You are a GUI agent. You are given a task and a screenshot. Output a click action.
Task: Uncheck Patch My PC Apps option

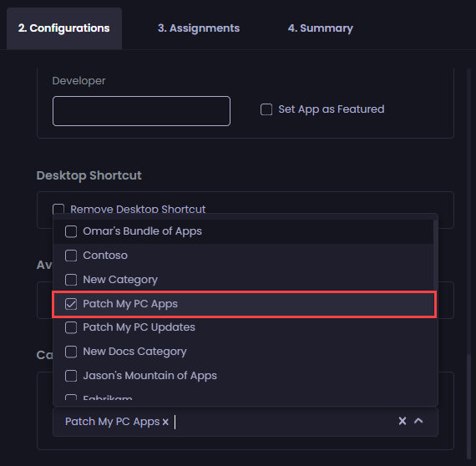coord(71,304)
